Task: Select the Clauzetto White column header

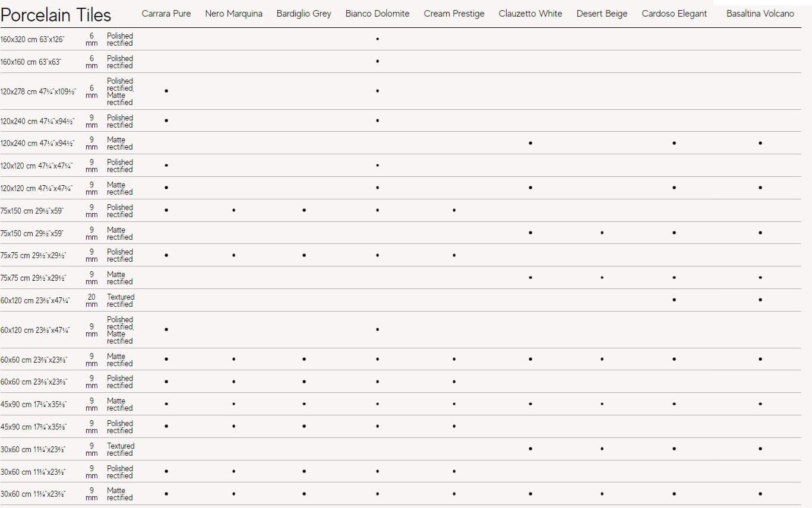Action: (530, 14)
